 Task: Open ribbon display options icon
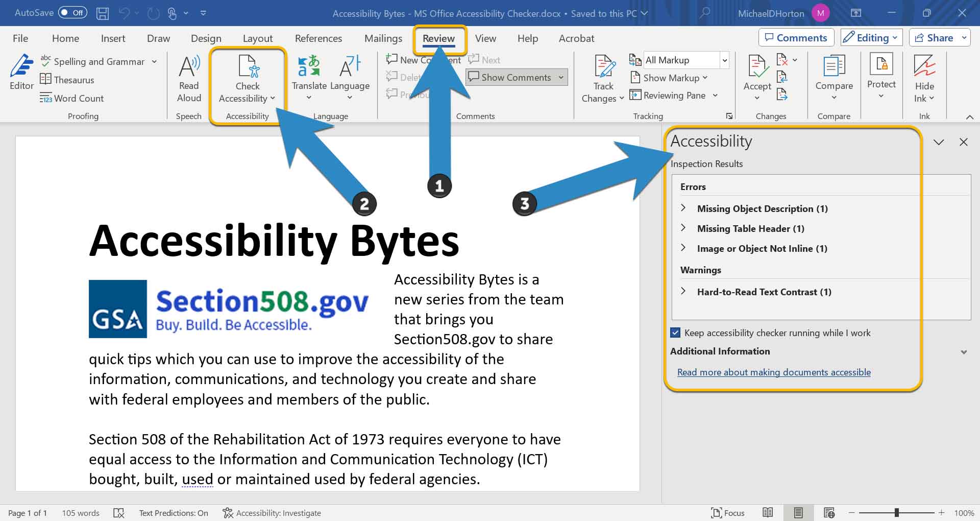856,13
